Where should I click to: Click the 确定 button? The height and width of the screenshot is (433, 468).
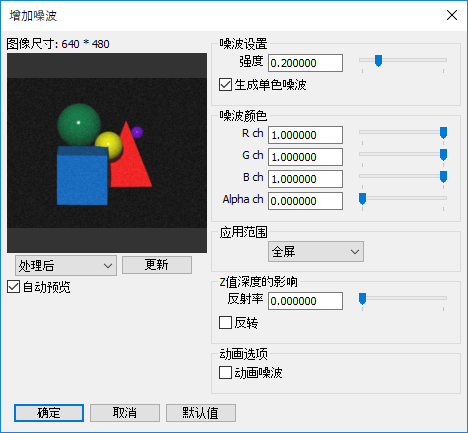tap(49, 413)
